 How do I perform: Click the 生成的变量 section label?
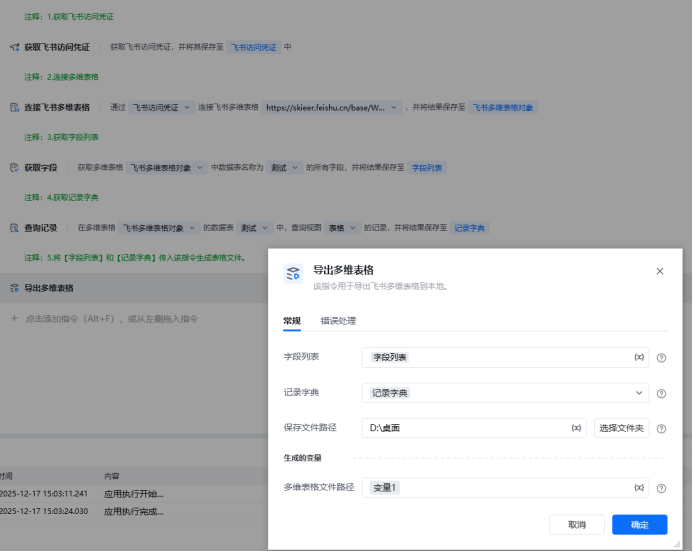302,458
